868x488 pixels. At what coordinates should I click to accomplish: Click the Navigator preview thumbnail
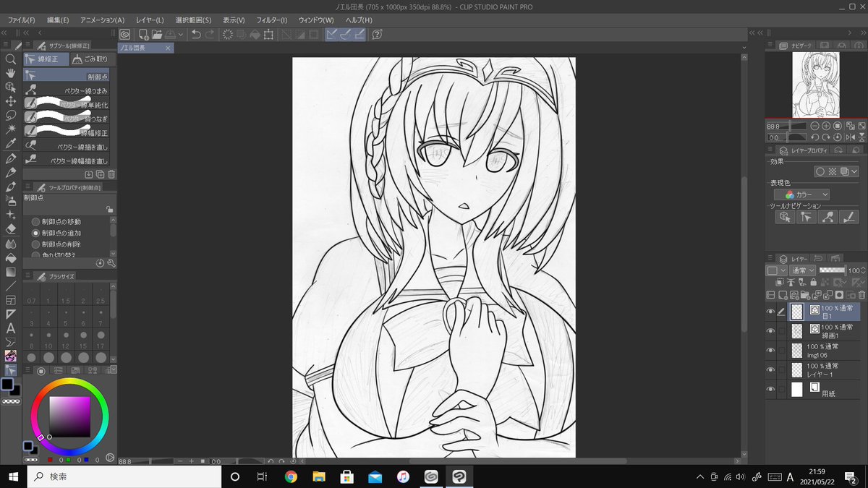816,85
